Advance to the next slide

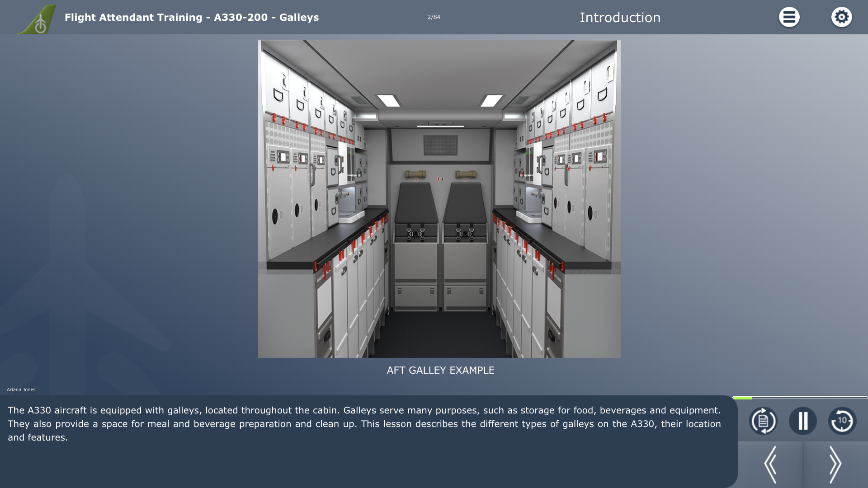(x=835, y=465)
